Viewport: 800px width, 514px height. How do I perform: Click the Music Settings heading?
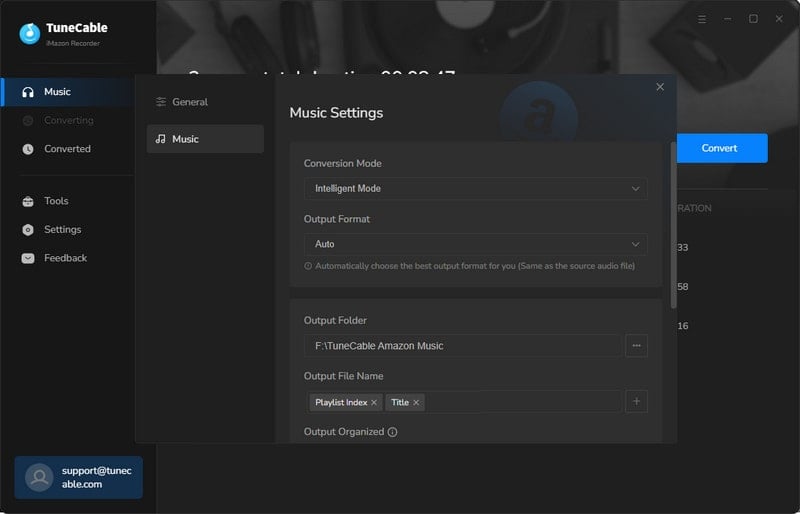(x=336, y=113)
